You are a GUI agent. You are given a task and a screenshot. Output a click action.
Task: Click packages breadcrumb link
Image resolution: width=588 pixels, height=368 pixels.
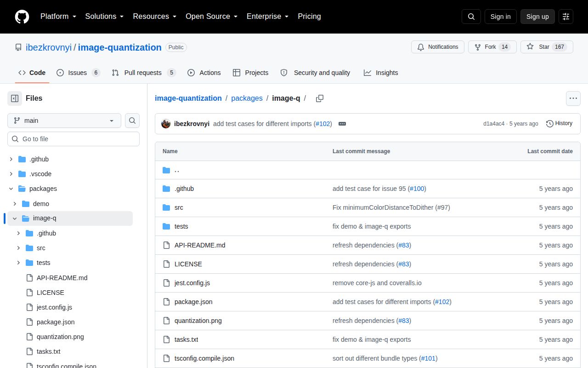tap(247, 98)
